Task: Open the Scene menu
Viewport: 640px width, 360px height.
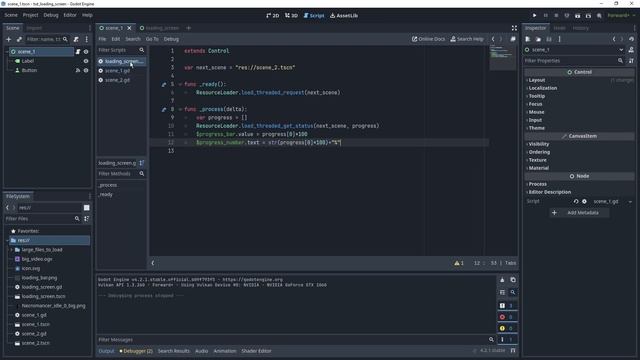Action: coord(11,15)
